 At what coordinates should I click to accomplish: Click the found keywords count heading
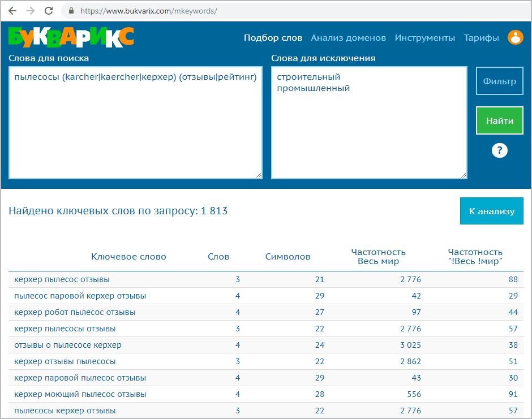tap(118, 211)
